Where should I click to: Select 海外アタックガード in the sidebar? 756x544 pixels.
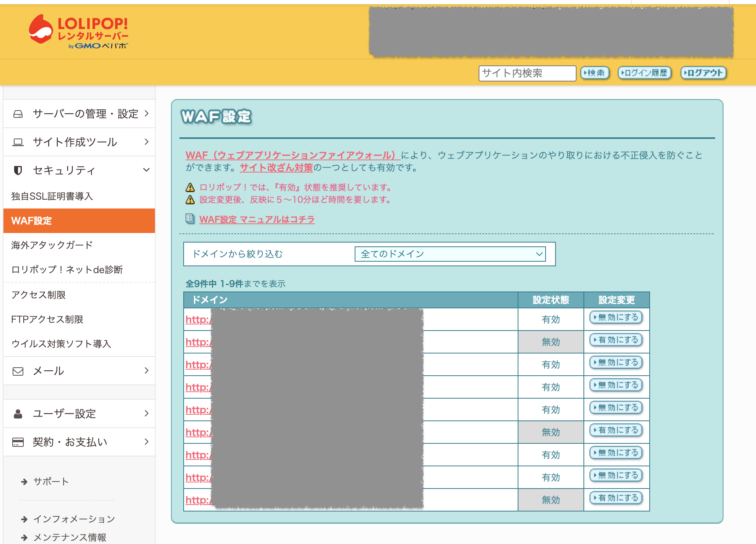52,245
